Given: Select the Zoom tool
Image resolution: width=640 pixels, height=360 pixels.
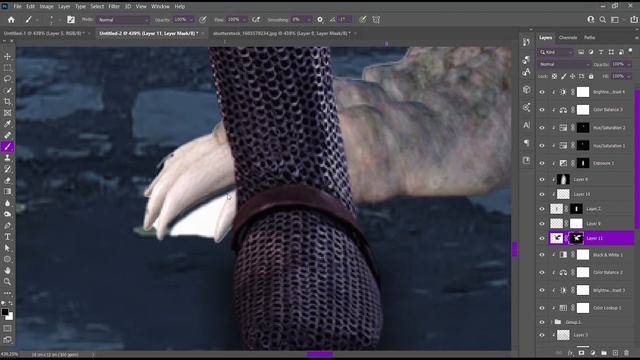Looking at the screenshot, I should pyautogui.click(x=7, y=282).
